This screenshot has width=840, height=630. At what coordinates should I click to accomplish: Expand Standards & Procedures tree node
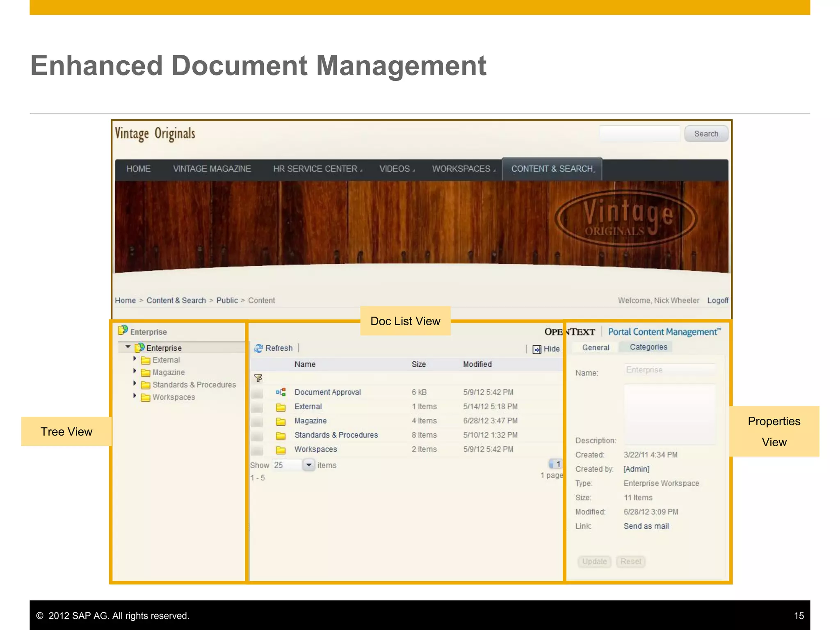pyautogui.click(x=135, y=383)
